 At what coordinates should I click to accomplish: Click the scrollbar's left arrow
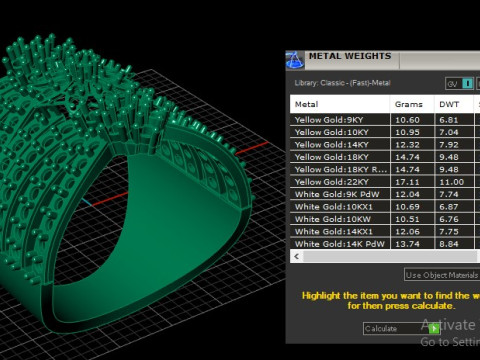[x=296, y=256]
